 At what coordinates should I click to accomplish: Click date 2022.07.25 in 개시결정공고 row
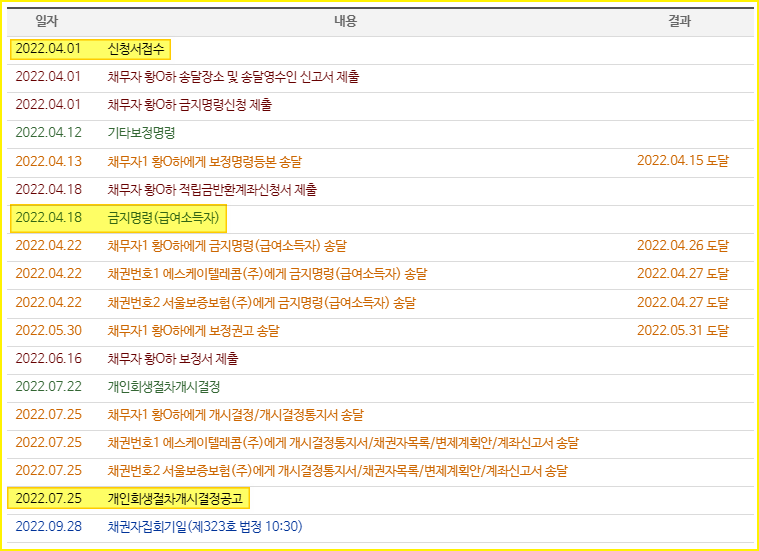(x=48, y=499)
